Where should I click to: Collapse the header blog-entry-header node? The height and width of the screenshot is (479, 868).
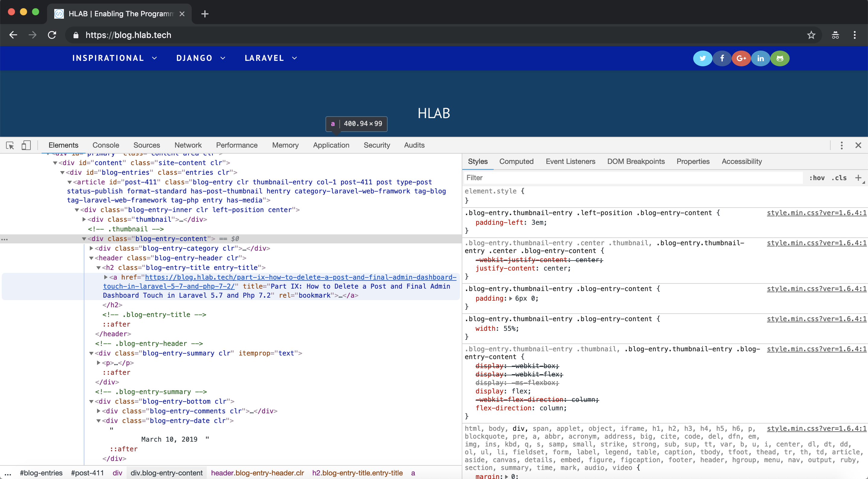(x=91, y=258)
